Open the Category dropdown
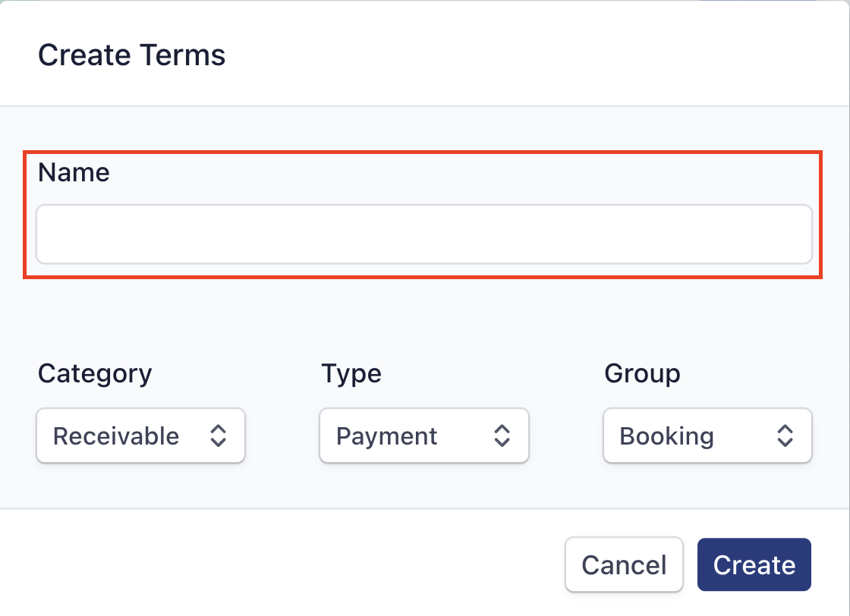The height and width of the screenshot is (616, 850). [x=140, y=435]
